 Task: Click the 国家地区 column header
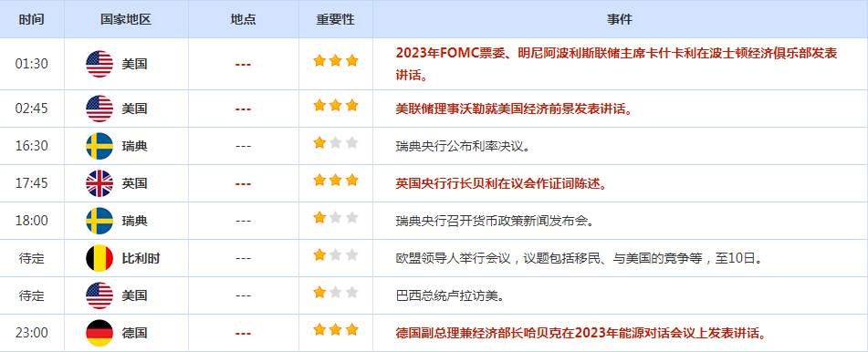126,19
